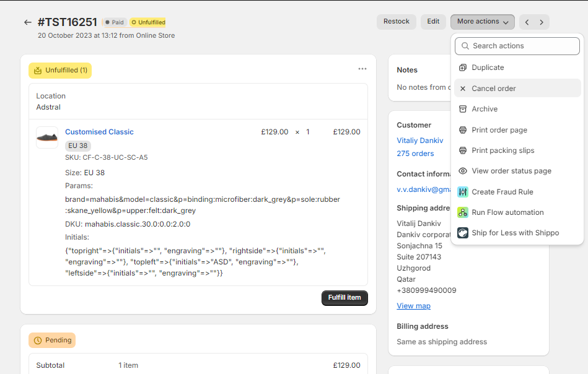588x374 pixels.
Task: Click the Archive box icon
Action: coord(463,108)
